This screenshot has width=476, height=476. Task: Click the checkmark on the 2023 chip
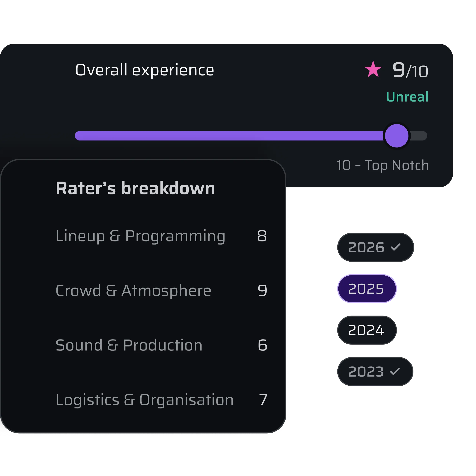(395, 371)
